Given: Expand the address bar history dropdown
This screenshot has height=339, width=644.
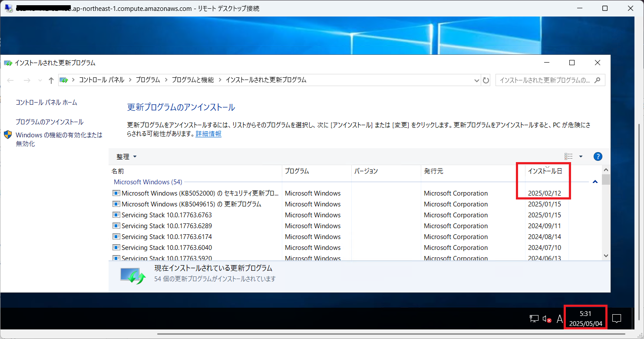Looking at the screenshot, I should [476, 80].
